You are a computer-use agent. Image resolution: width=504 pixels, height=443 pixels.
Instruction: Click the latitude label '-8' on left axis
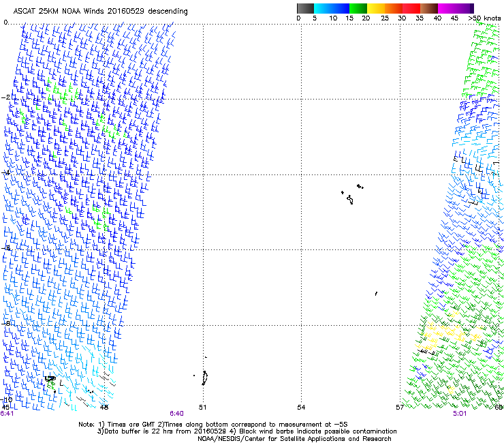(x=5, y=323)
